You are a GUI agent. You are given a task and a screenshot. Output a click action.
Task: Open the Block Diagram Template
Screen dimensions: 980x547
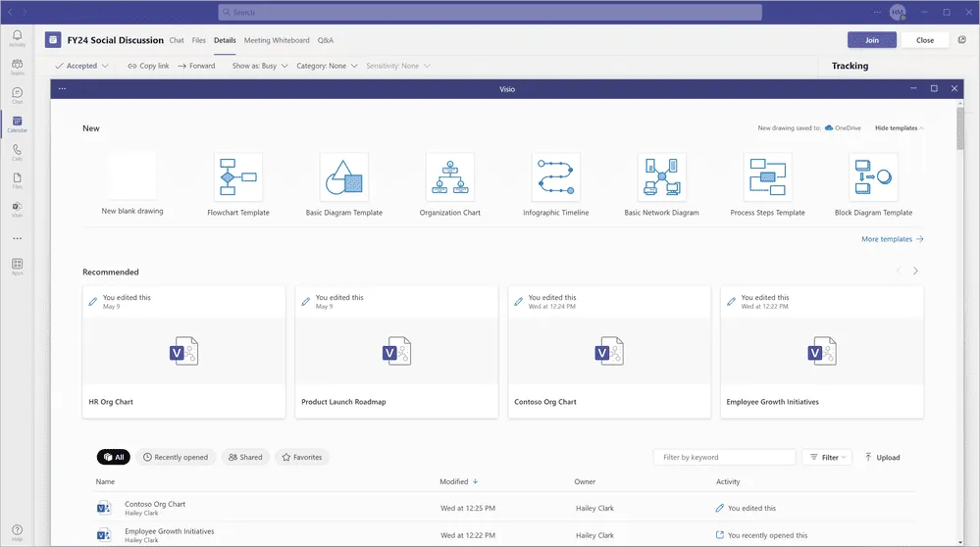pos(873,177)
